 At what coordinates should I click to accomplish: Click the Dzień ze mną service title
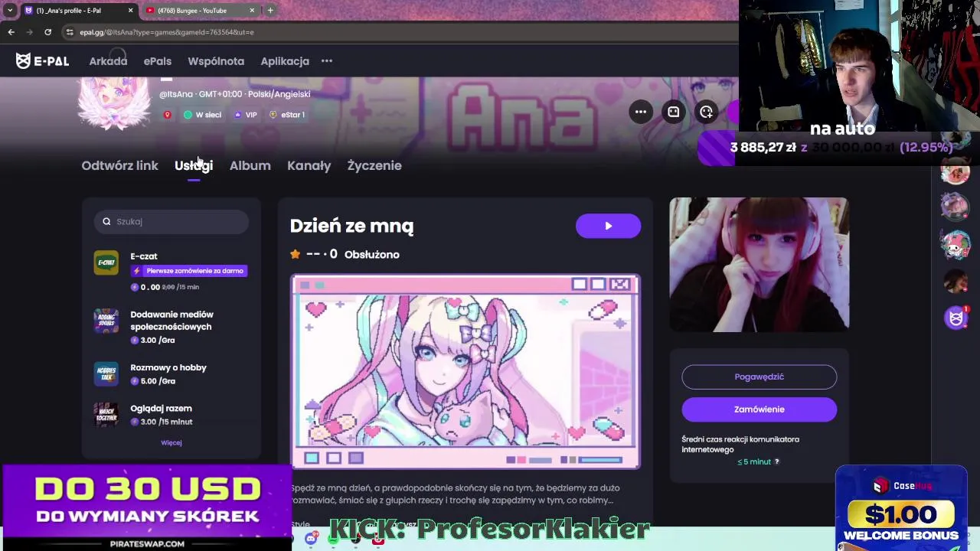coord(352,226)
